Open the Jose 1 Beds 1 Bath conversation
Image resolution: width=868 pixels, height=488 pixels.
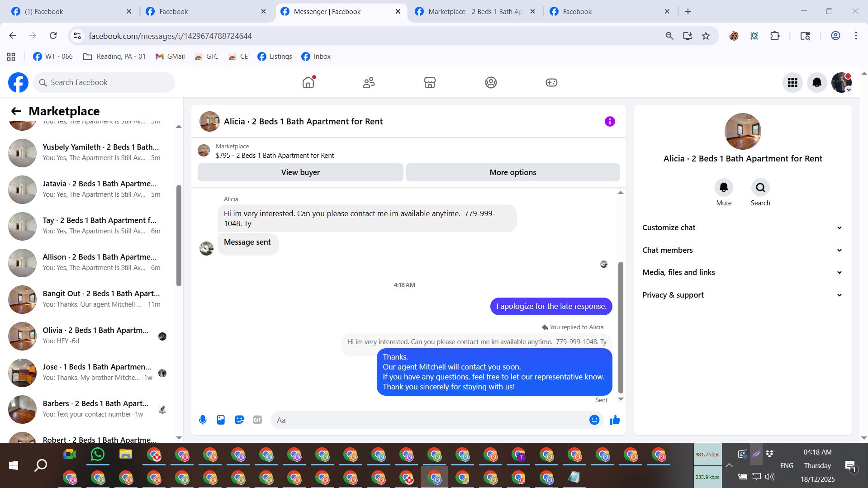(89, 373)
